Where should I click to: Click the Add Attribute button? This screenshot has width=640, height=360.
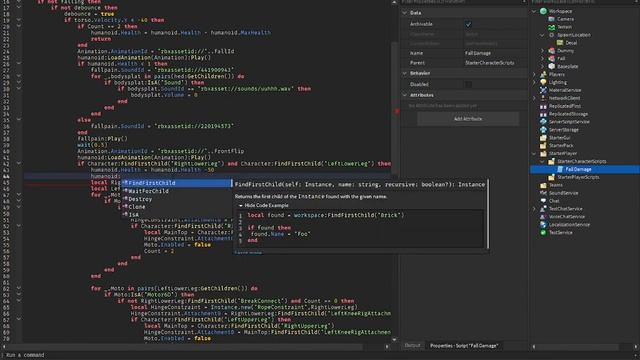point(468,119)
